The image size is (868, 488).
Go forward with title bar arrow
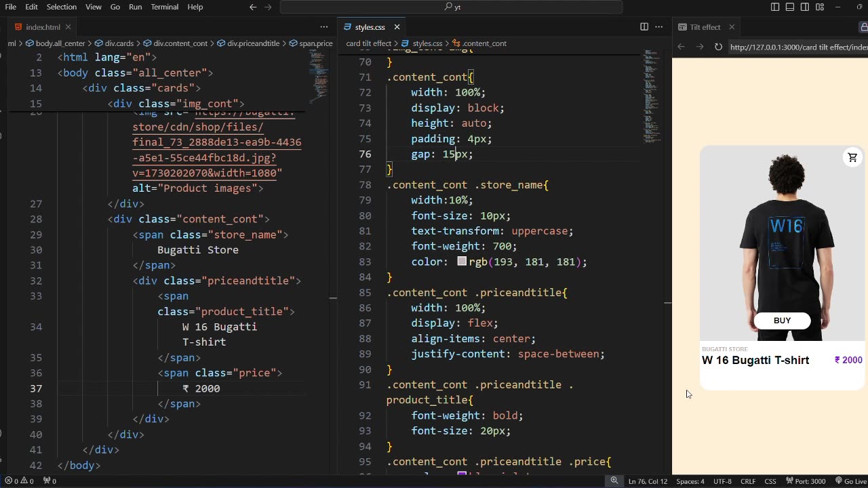(x=268, y=7)
